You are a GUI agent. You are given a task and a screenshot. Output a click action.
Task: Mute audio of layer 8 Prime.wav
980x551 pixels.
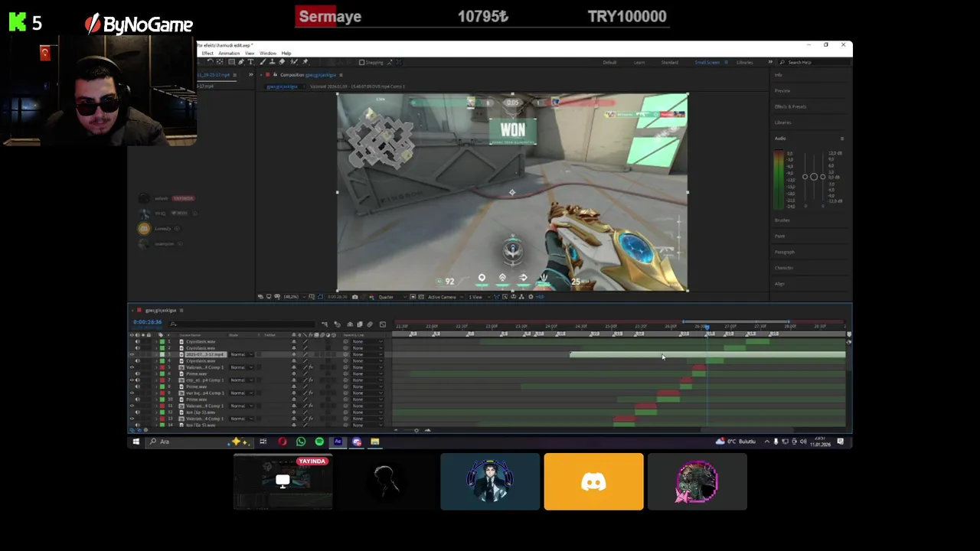(x=138, y=386)
